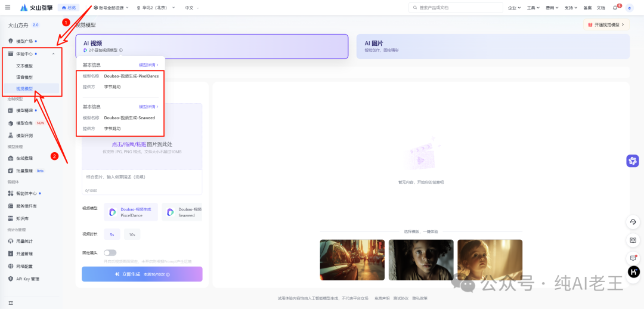Toggle the 固定镜头 switch
This screenshot has width=644, height=309.
pos(110,253)
